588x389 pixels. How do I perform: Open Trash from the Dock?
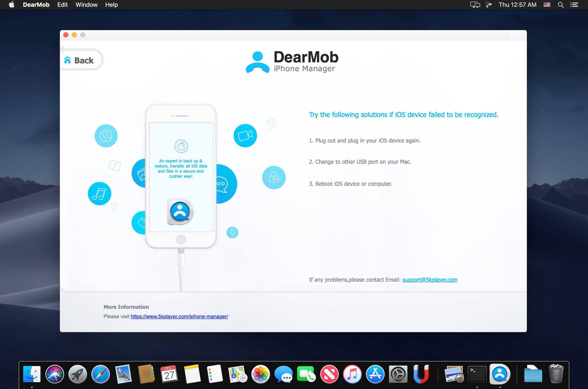(x=556, y=374)
